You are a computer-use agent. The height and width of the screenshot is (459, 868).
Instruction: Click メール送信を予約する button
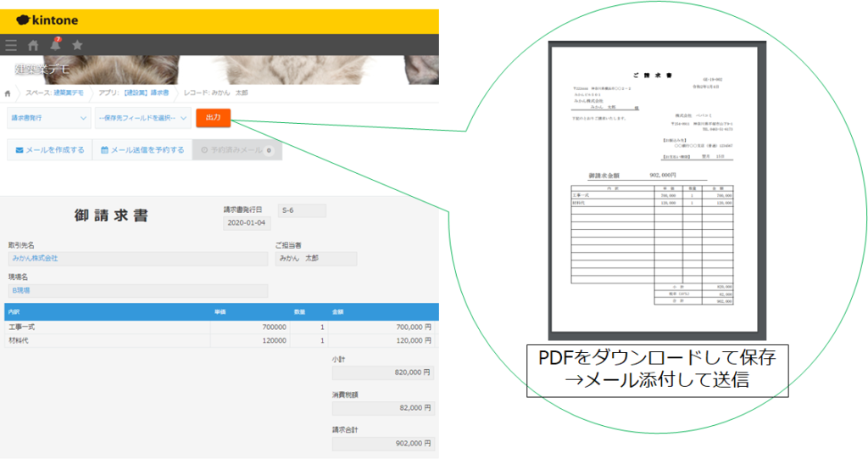pyautogui.click(x=142, y=149)
